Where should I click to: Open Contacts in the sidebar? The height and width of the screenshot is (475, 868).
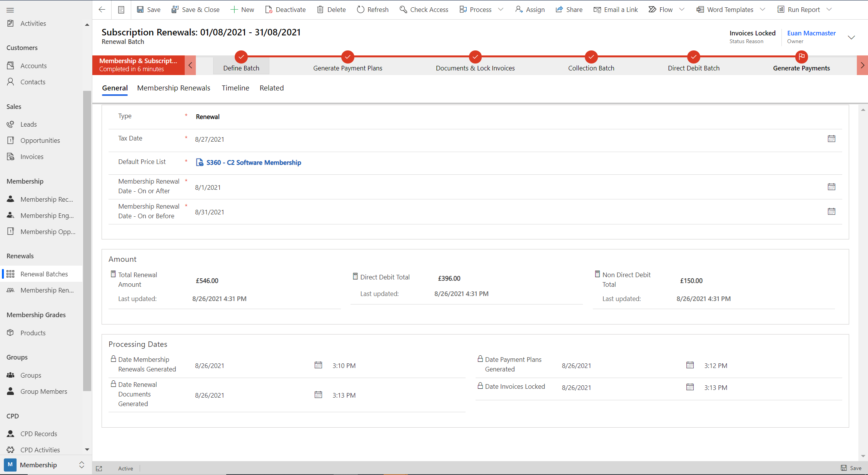click(x=41, y=82)
